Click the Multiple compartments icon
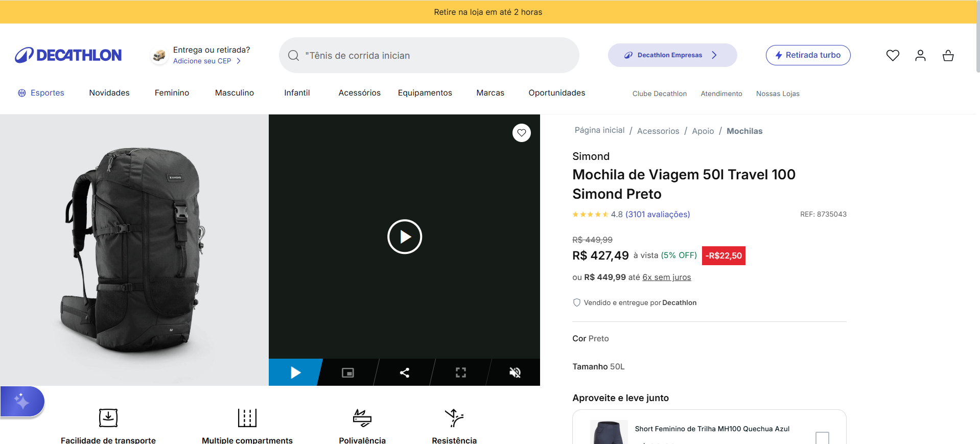The height and width of the screenshot is (444, 980). (x=247, y=417)
